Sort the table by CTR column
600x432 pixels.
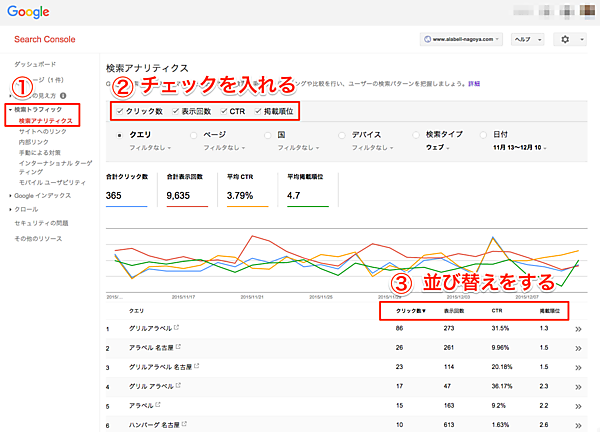493,311
